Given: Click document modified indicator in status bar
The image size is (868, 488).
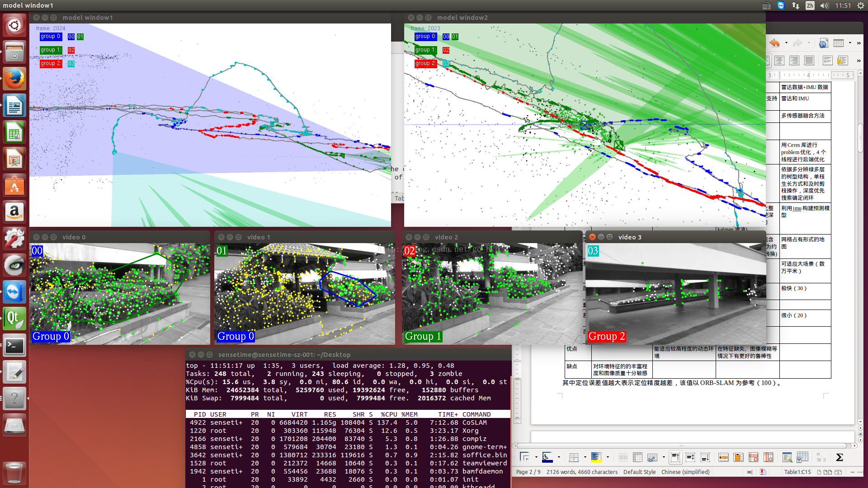Looking at the screenshot, I should (x=763, y=472).
